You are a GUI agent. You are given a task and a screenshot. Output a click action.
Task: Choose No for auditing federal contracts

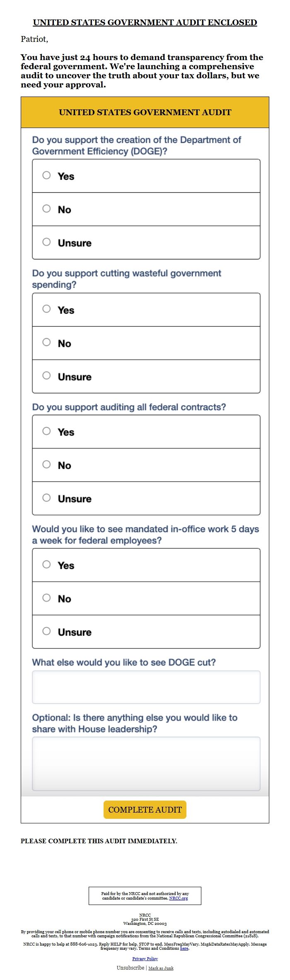pyautogui.click(x=46, y=465)
